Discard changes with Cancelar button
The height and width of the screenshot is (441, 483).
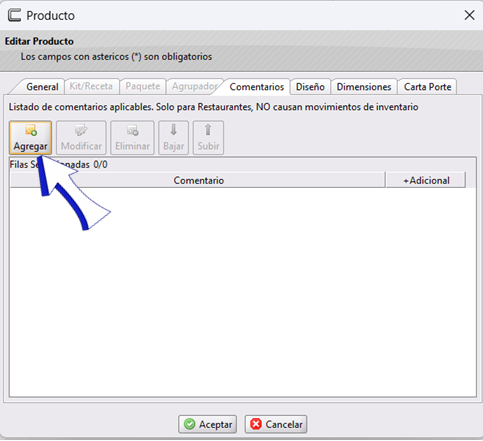pyautogui.click(x=276, y=424)
